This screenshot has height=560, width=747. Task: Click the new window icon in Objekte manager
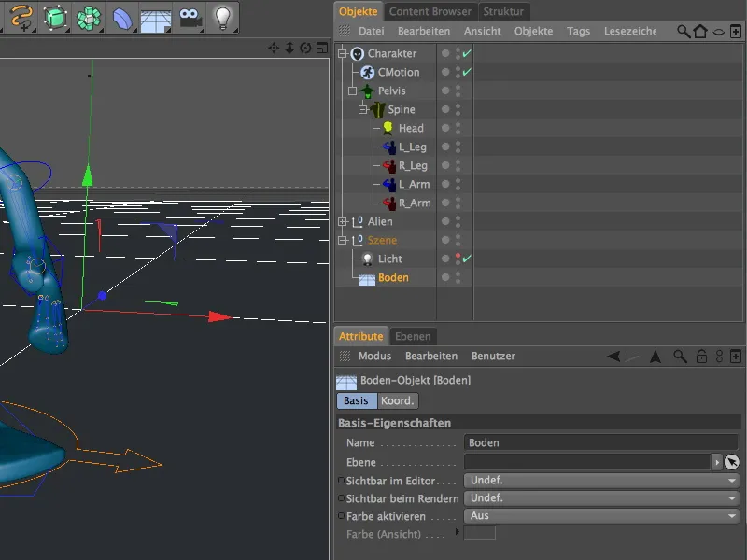pyautogui.click(x=736, y=32)
